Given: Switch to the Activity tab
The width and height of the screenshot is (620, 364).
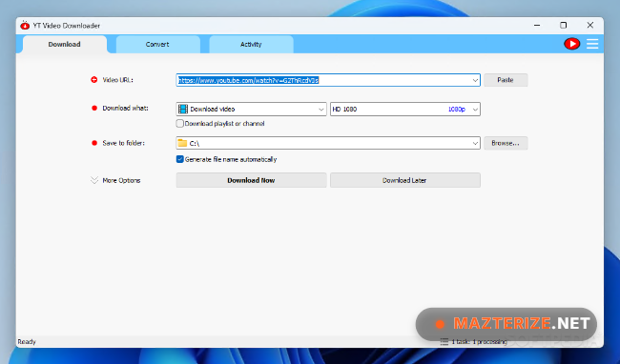Looking at the screenshot, I should coord(251,44).
